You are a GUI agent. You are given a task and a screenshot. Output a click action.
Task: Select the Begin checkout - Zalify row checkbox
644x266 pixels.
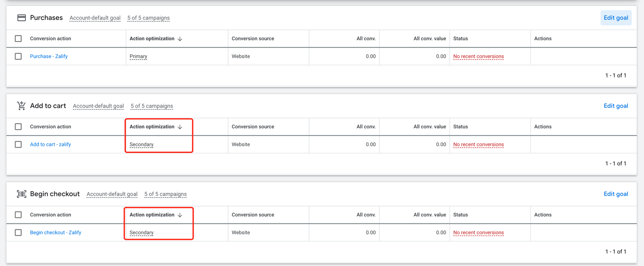point(18,233)
